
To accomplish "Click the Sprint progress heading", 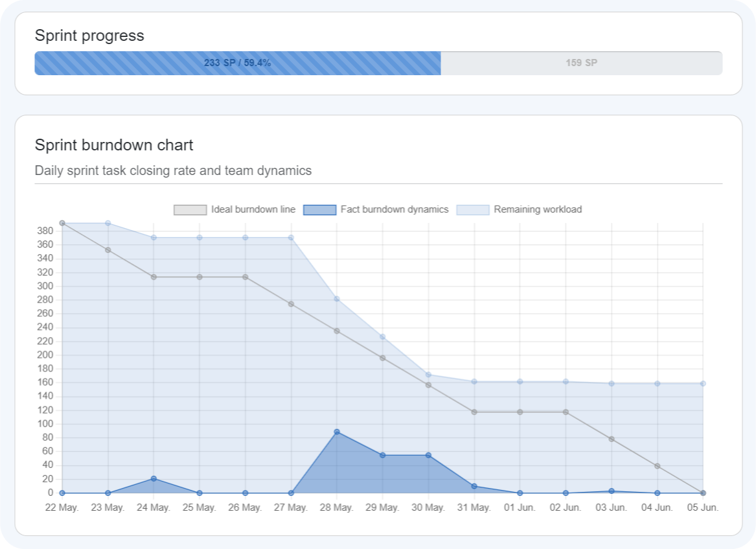I will pos(89,36).
